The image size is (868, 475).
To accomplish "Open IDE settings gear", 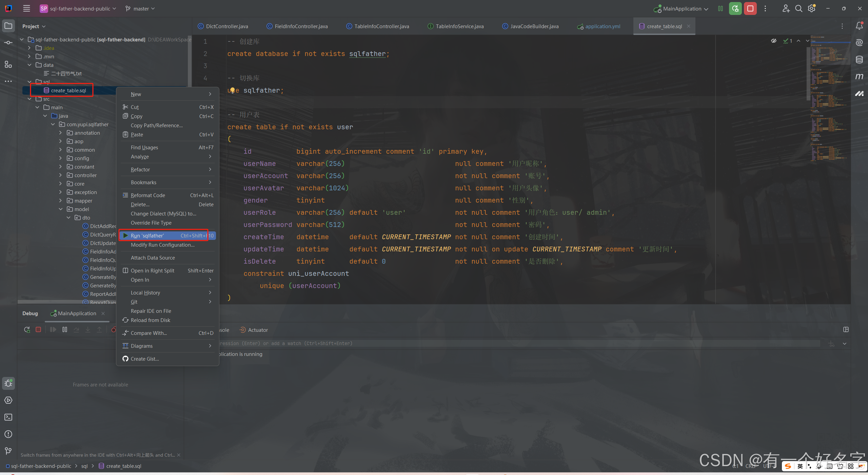I will (812, 8).
